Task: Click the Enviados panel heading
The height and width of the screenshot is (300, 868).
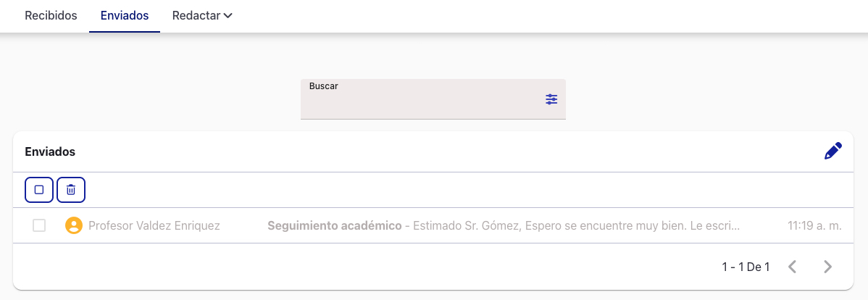Action: click(50, 151)
